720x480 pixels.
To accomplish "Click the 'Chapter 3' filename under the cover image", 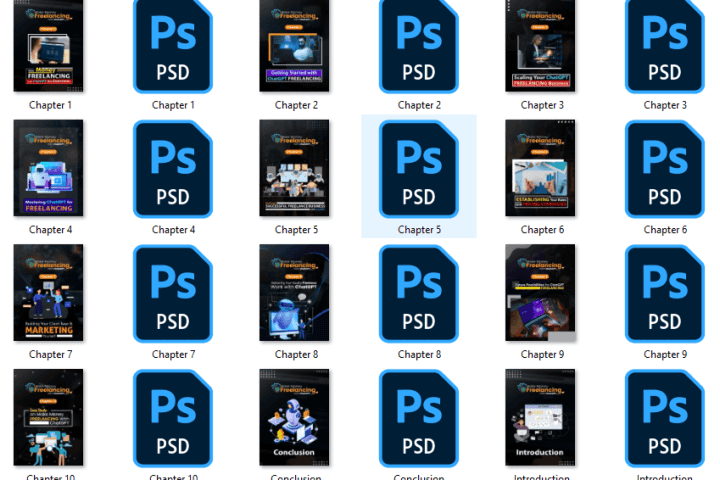I will (542, 105).
